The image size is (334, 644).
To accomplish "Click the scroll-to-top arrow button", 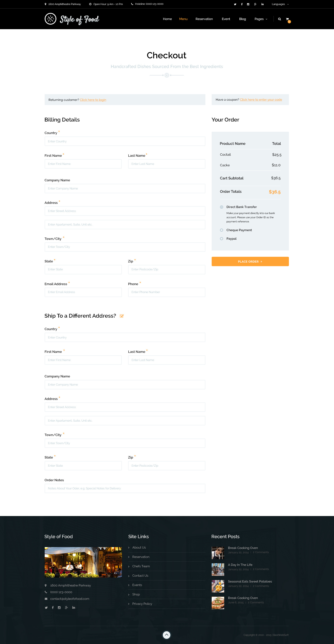I will (167, 635).
